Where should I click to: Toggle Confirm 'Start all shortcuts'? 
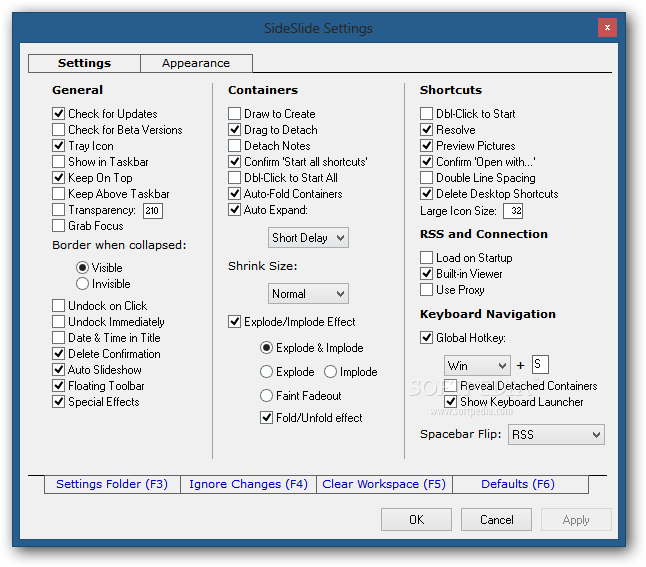click(234, 162)
